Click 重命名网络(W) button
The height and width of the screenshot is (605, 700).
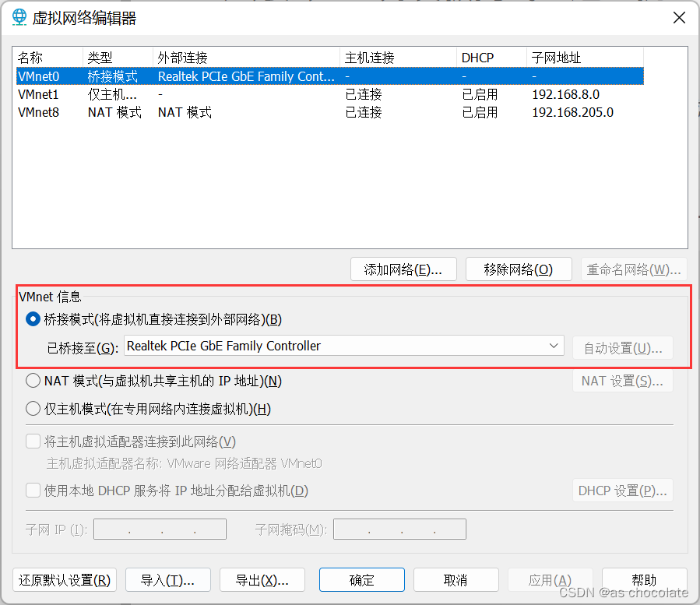[x=634, y=269]
